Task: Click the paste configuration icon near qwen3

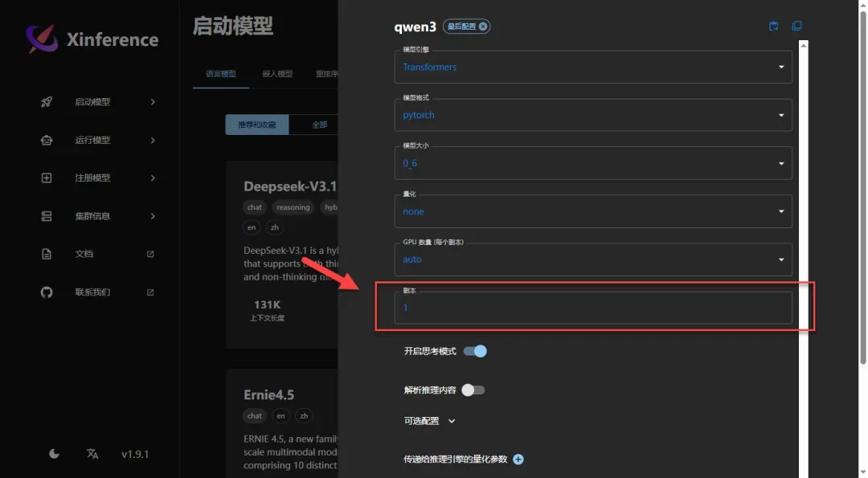Action: tap(773, 26)
